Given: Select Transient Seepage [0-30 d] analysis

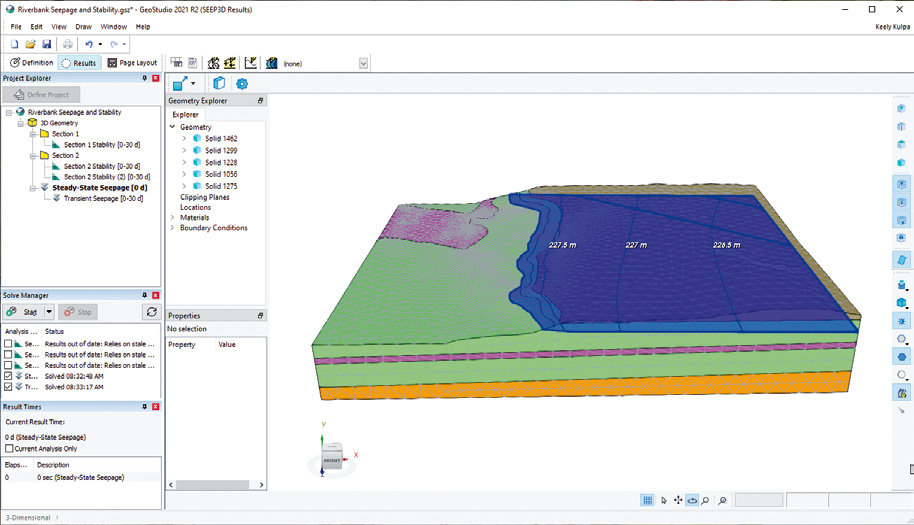Looking at the screenshot, I should click(x=103, y=199).
